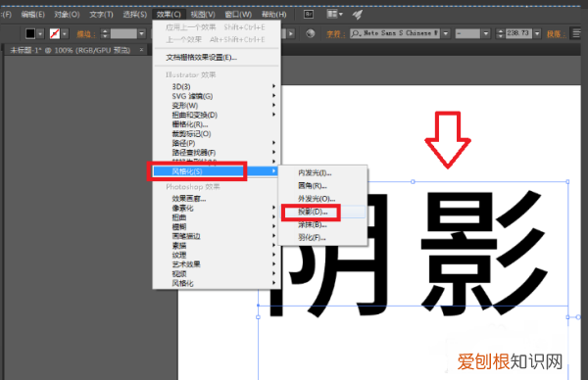
Task: Open the Adobe Bridge (Br) icon
Action: pyautogui.click(x=309, y=15)
